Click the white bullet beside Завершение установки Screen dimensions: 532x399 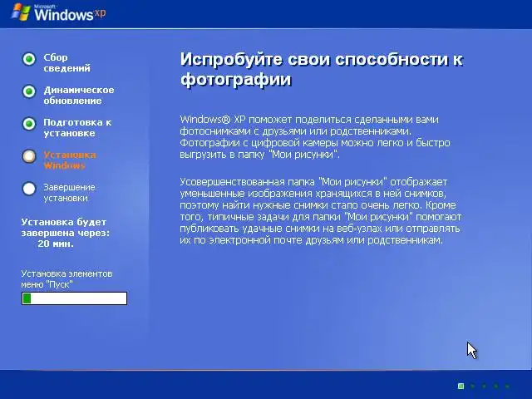click(x=29, y=189)
